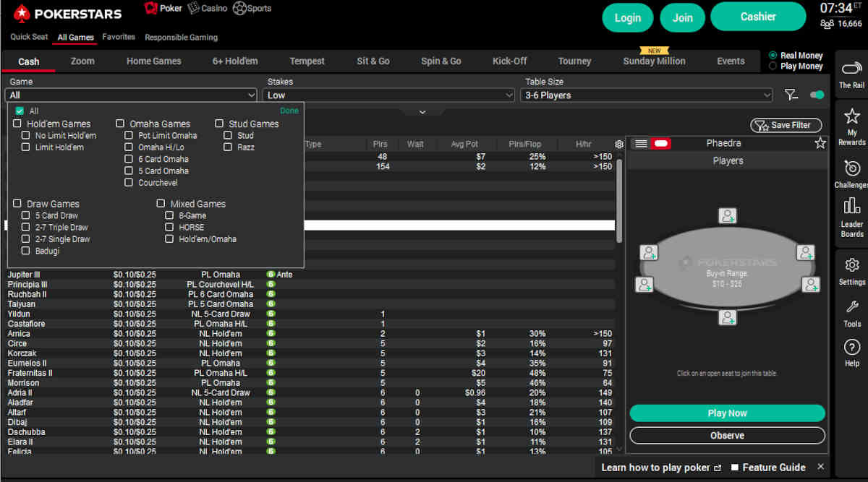Viewport: 868px width, 482px height.
Task: Switch to the Sit & Go tab
Action: tap(373, 61)
